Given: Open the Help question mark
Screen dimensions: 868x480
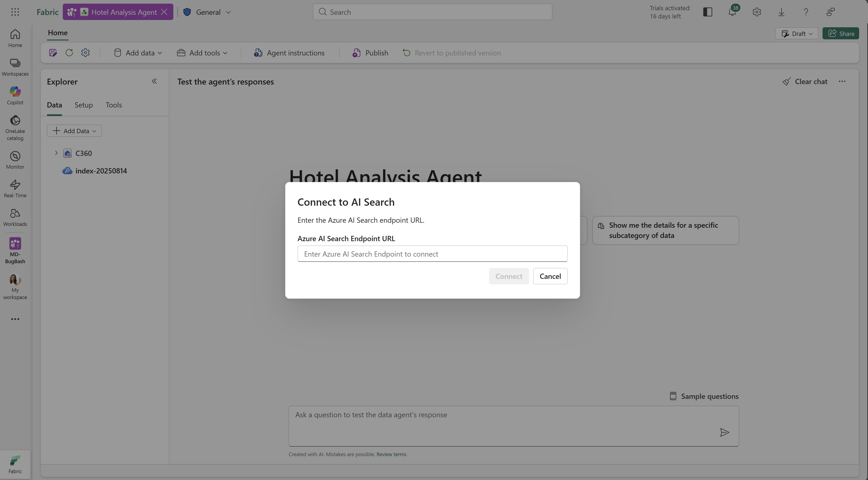Looking at the screenshot, I should (806, 12).
